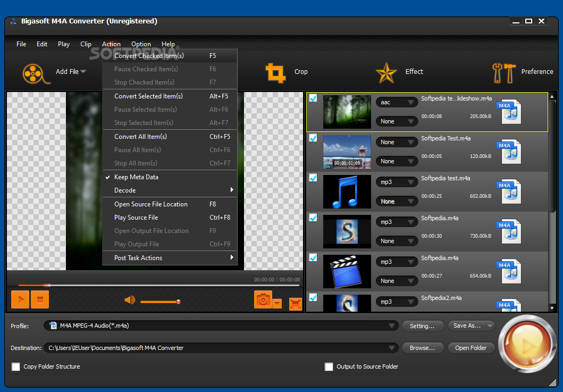Image resolution: width=563 pixels, height=392 pixels.
Task: Open the File menu
Action: (21, 44)
